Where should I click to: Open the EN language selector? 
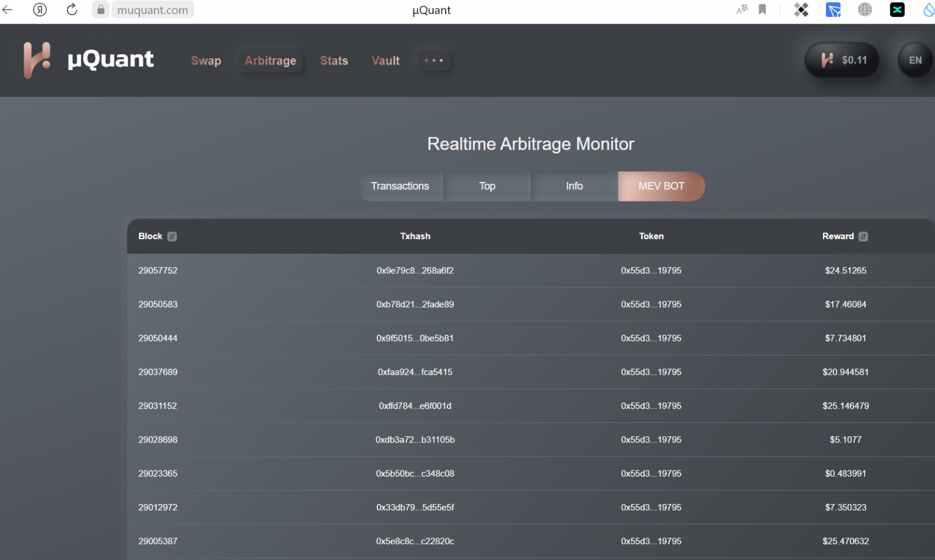(x=915, y=60)
